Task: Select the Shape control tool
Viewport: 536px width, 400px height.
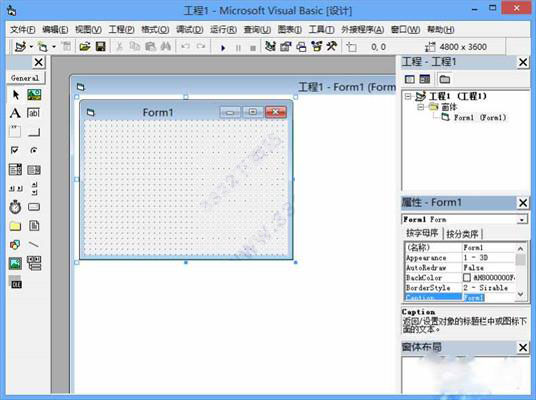Action: (15, 245)
